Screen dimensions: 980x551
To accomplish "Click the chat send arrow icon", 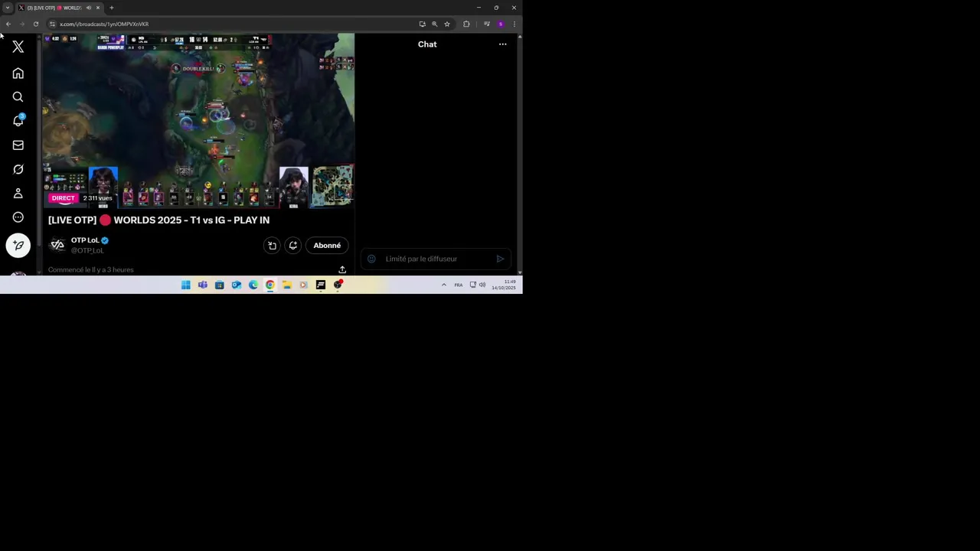I will [x=500, y=259].
